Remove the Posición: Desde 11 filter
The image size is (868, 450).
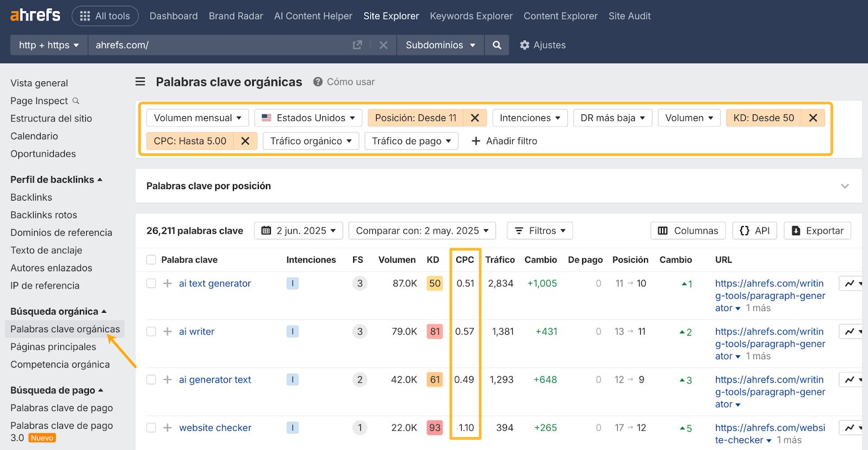pos(475,118)
